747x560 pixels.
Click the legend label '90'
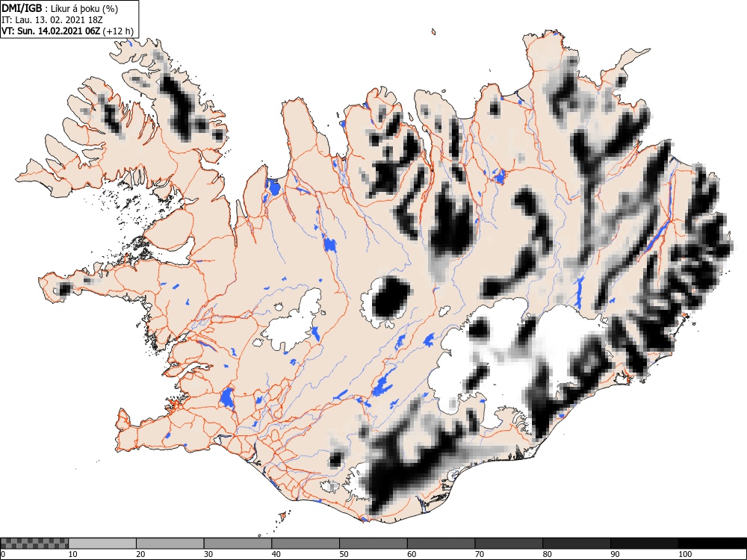(x=614, y=554)
